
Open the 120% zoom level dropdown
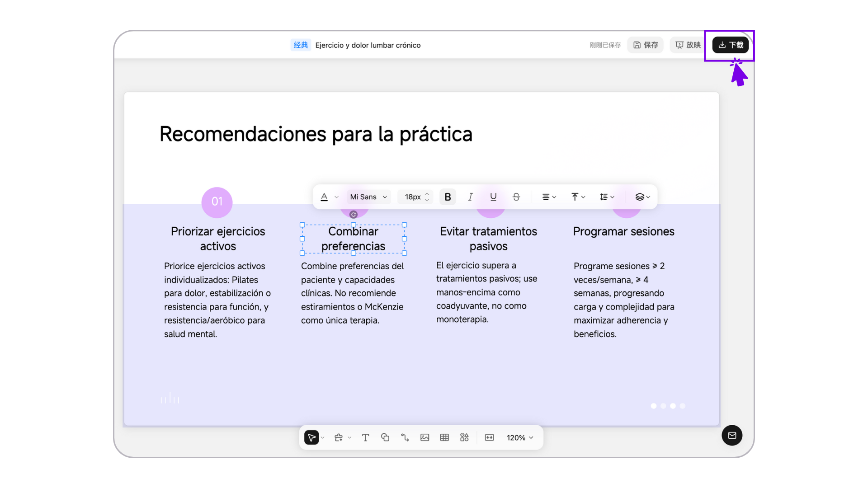point(520,437)
